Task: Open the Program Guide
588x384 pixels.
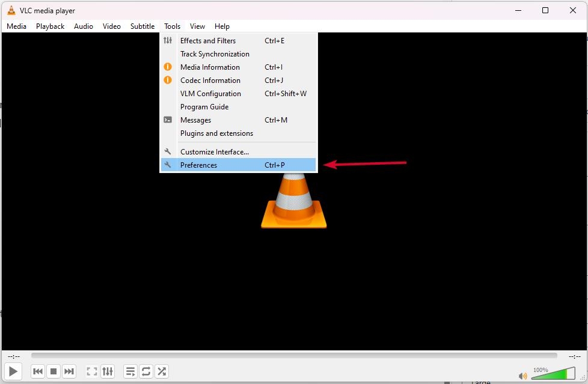Action: coord(239,107)
